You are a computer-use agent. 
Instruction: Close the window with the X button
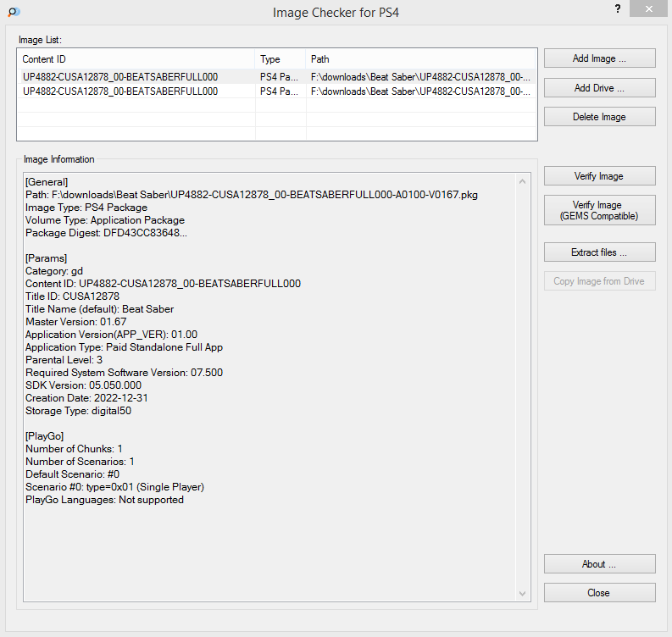tap(648, 8)
